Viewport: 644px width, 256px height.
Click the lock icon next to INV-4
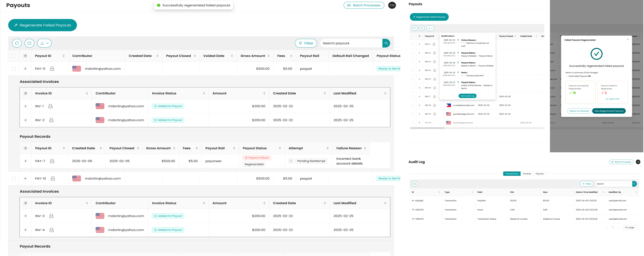[x=51, y=230]
